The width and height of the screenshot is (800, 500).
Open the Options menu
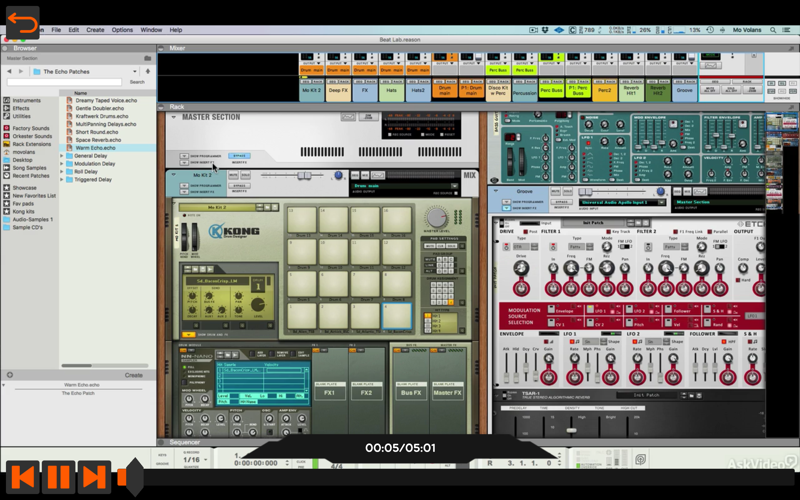click(x=122, y=30)
